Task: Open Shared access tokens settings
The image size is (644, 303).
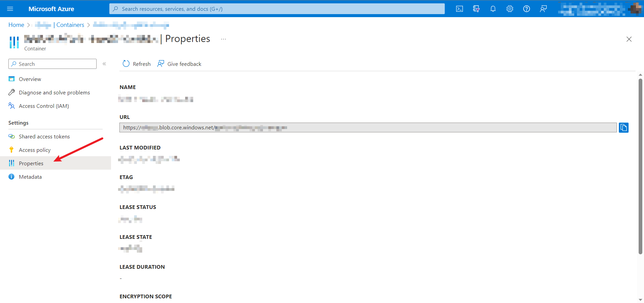Action: [44, 137]
